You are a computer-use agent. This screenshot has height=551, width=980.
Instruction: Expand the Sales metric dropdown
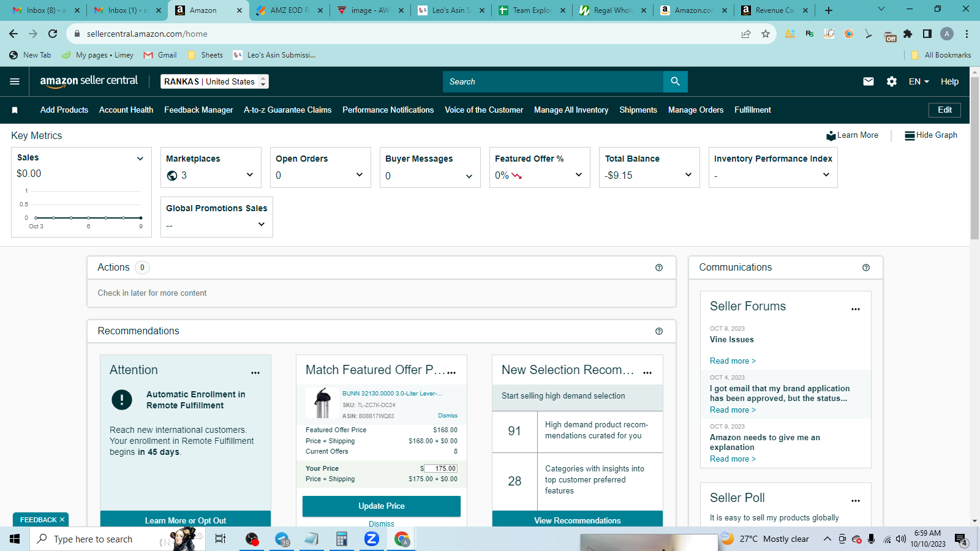pyautogui.click(x=140, y=159)
